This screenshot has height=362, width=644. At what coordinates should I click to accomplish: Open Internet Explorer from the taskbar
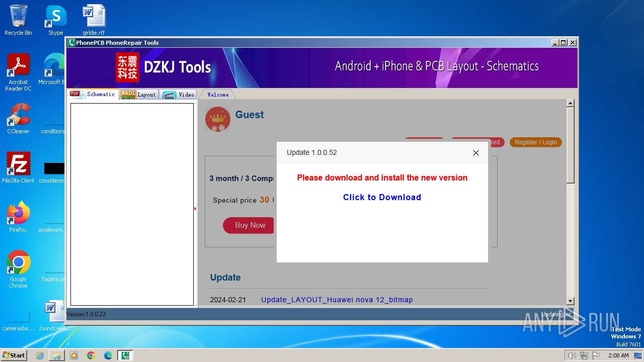point(40,355)
